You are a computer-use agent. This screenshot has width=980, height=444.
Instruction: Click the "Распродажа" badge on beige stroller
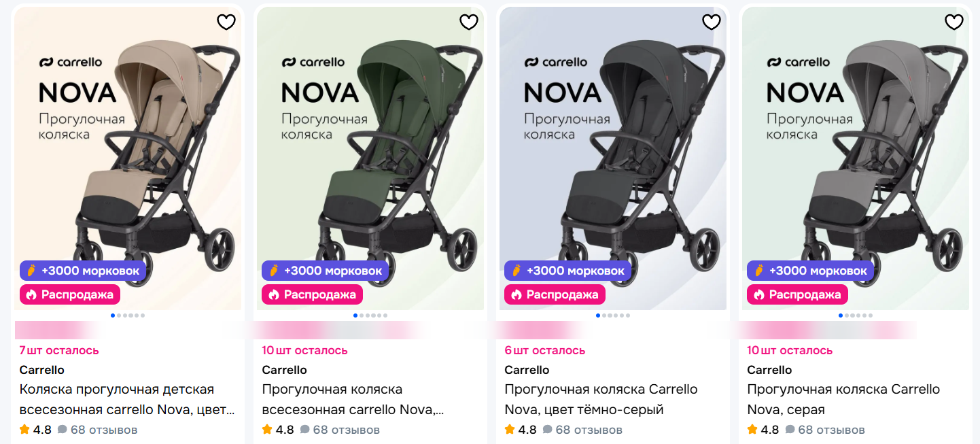point(70,294)
